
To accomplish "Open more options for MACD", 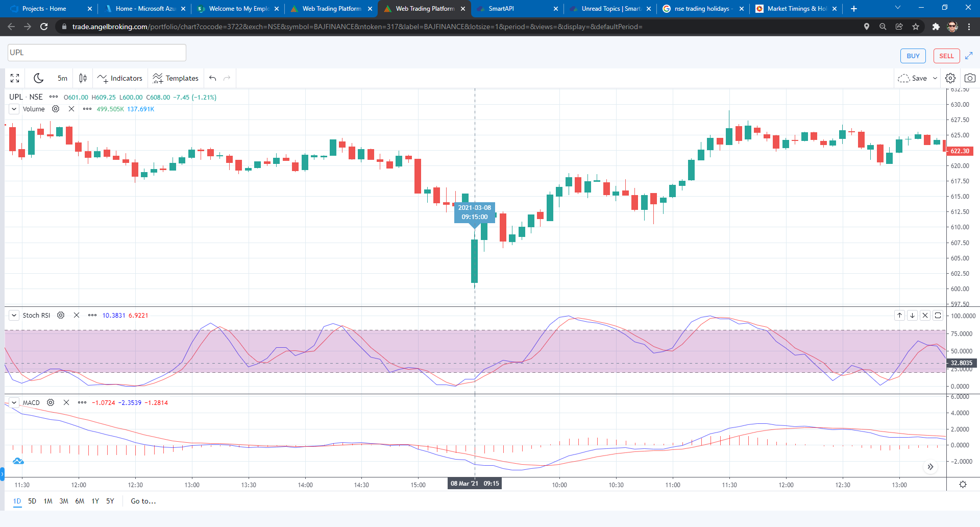I will pos(82,402).
